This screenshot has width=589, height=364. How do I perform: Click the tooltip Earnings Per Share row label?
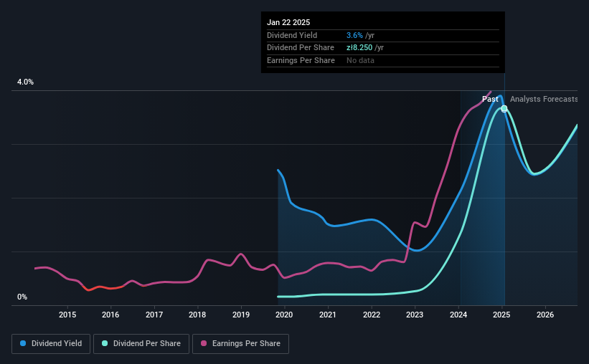click(301, 60)
